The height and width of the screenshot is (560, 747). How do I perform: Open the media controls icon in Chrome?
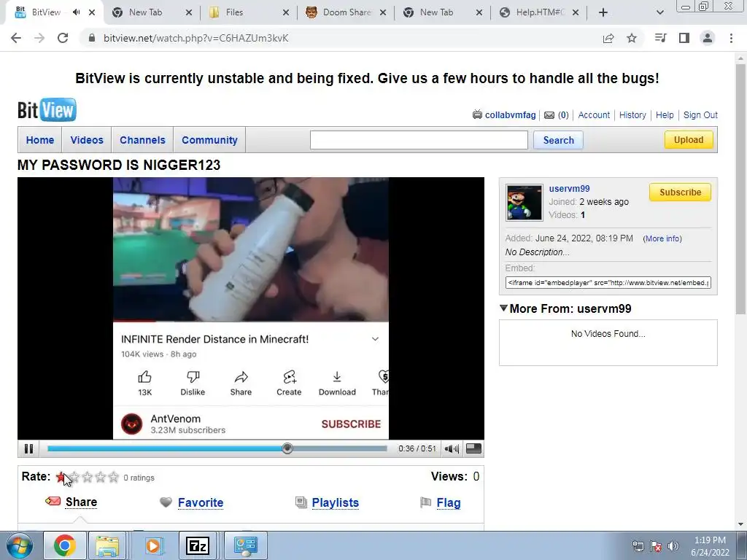[x=660, y=38]
